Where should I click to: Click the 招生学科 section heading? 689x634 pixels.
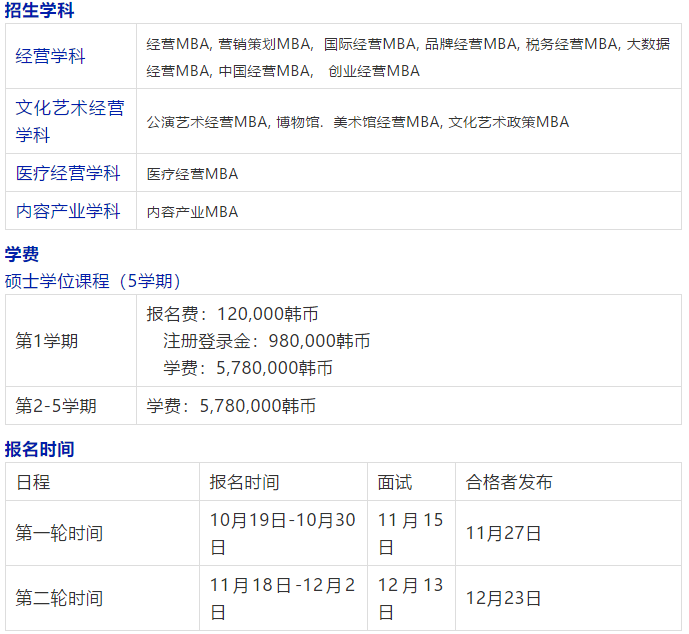(x=40, y=11)
